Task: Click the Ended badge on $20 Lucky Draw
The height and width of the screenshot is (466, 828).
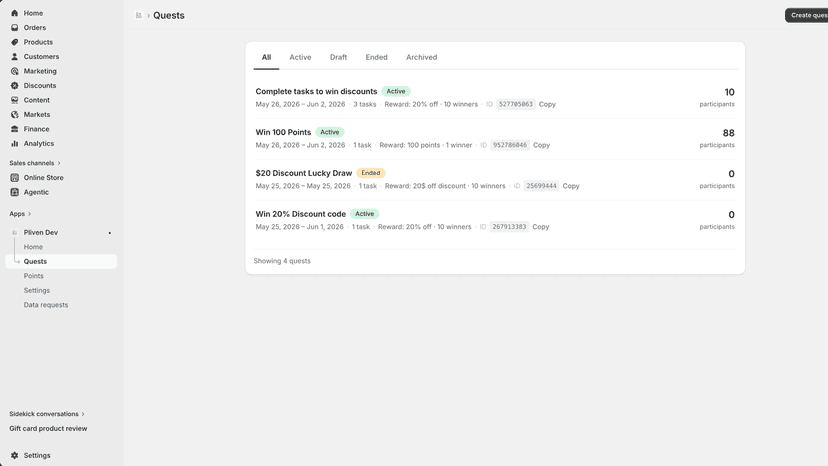Action: tap(371, 173)
